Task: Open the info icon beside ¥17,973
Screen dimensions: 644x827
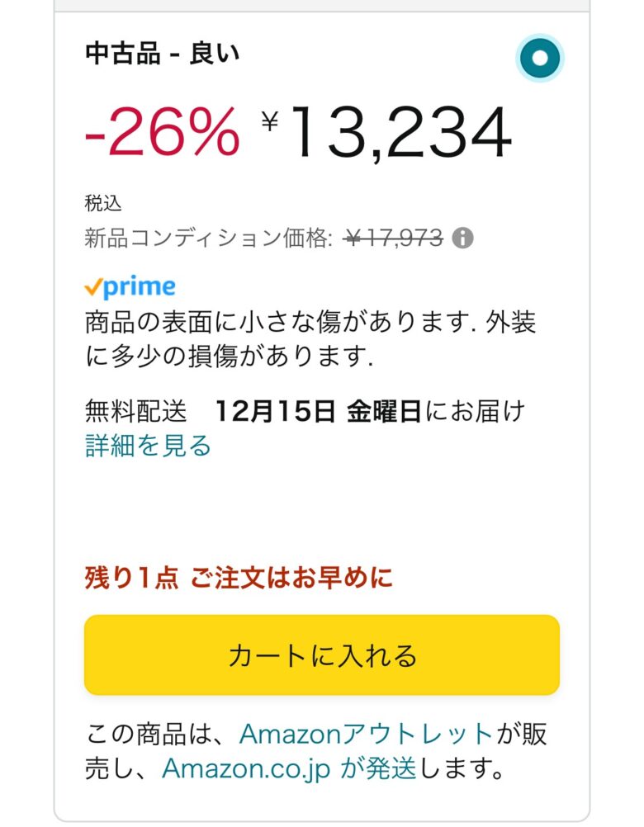Action: [463, 239]
